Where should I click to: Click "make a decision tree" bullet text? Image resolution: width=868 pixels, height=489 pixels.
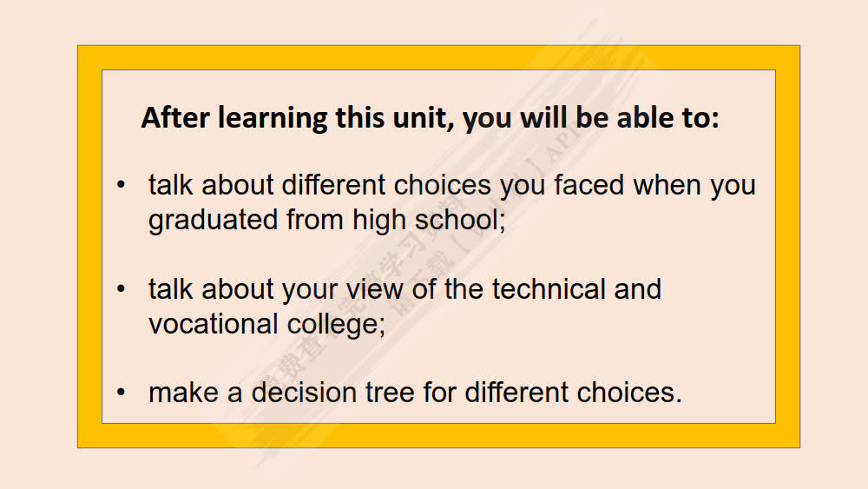click(415, 392)
